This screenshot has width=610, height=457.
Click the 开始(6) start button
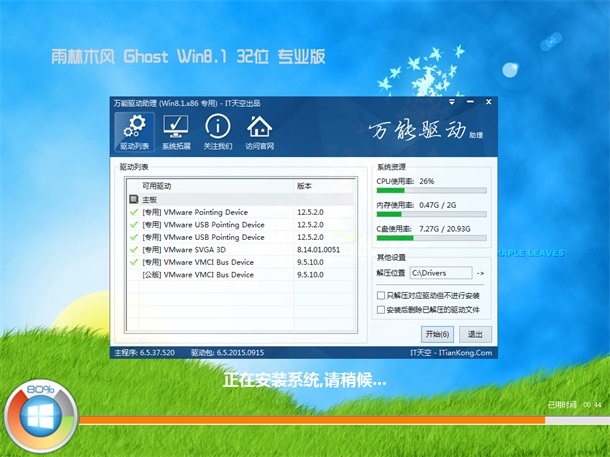tap(438, 334)
